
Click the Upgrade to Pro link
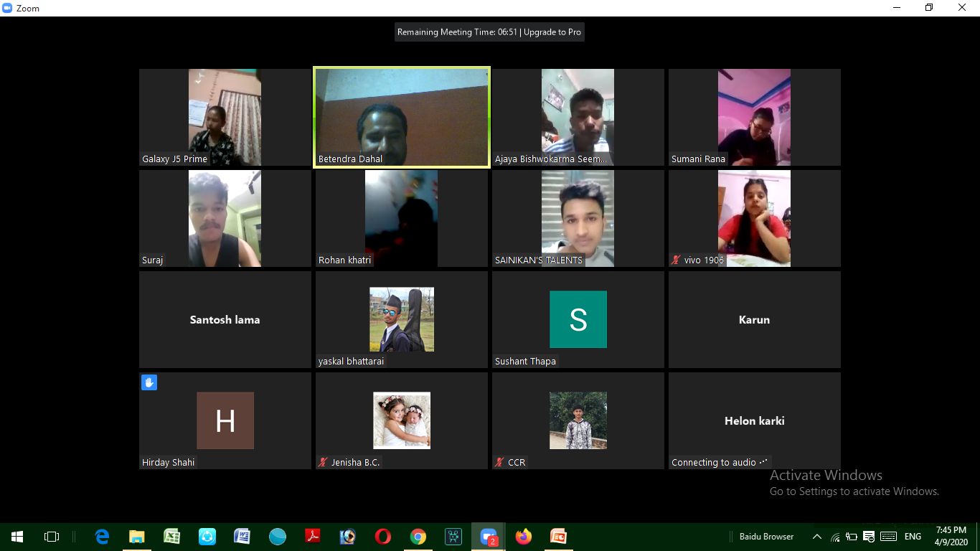pyautogui.click(x=552, y=32)
